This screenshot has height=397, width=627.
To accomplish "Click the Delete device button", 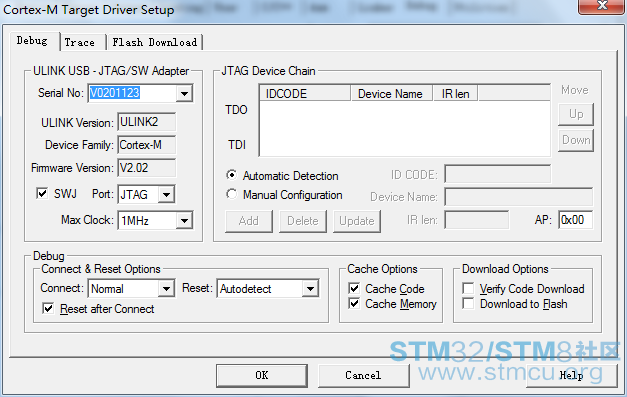I will coord(303,221).
